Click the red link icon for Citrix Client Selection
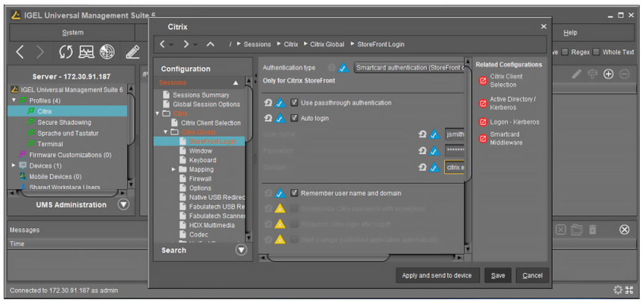 (483, 81)
